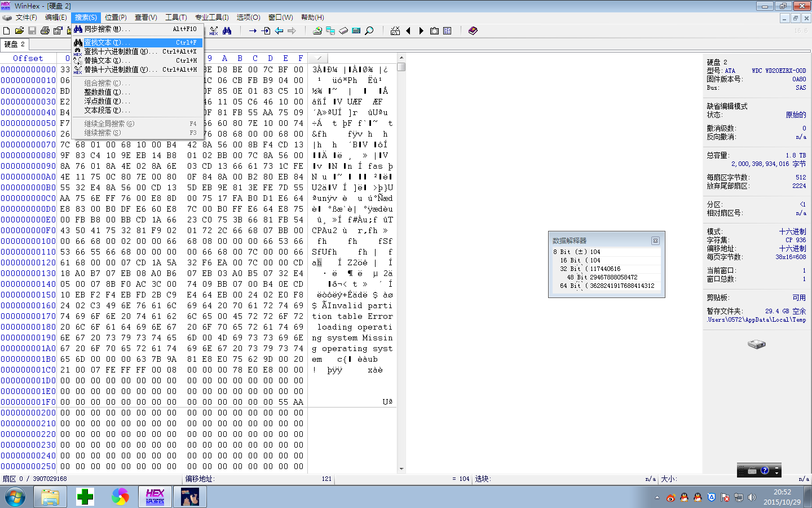The height and width of the screenshot is (508, 812).
Task: Choose 同步搜索(M) from the search menu
Action: [138, 29]
